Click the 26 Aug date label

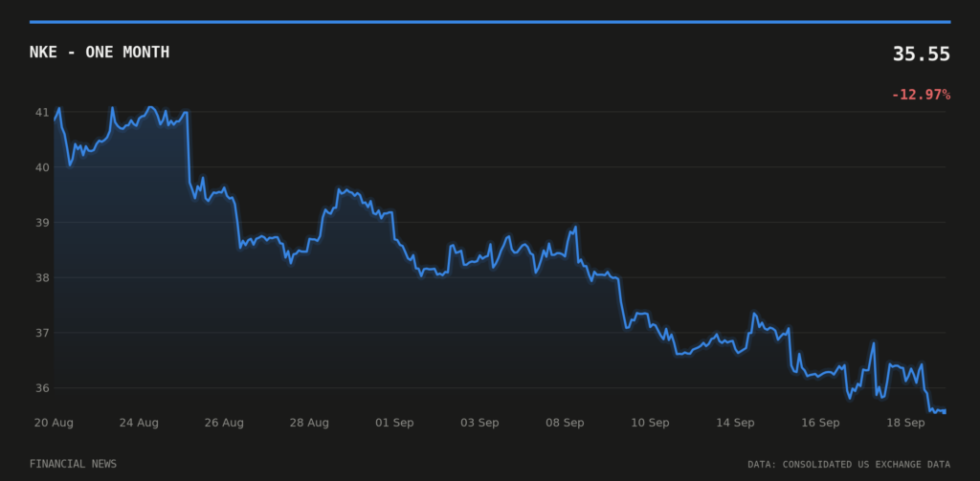point(224,423)
